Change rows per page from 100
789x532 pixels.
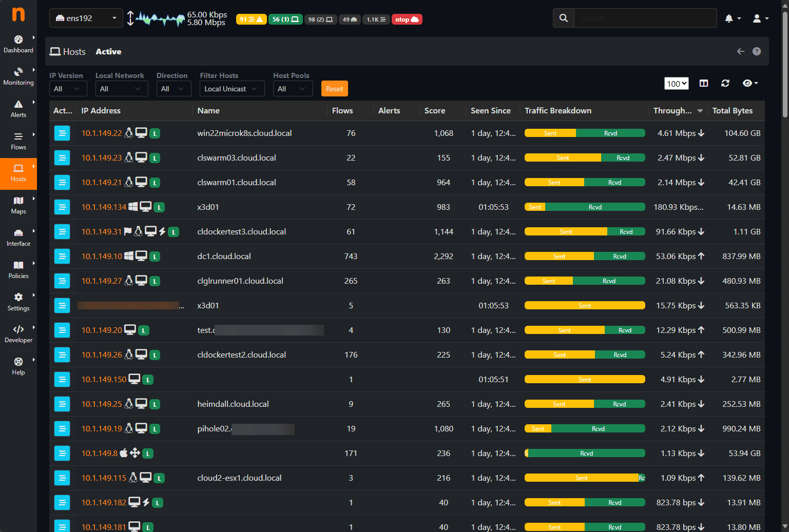click(676, 83)
